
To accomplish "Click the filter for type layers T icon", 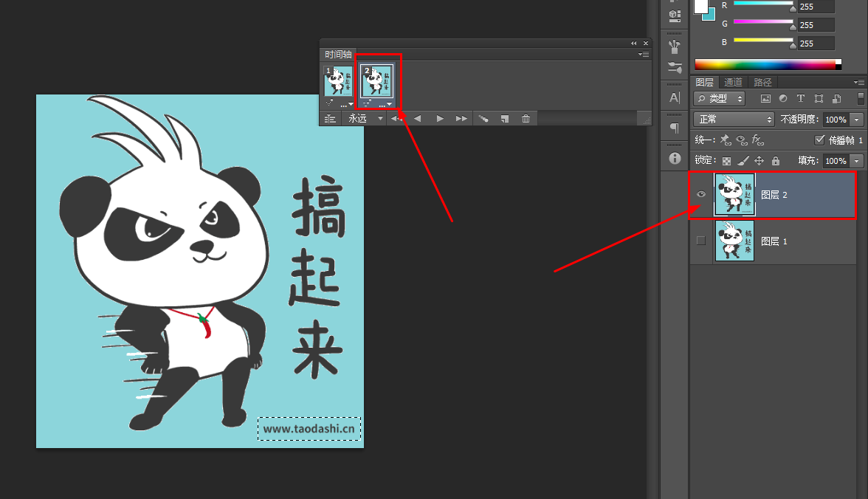I will [x=801, y=99].
